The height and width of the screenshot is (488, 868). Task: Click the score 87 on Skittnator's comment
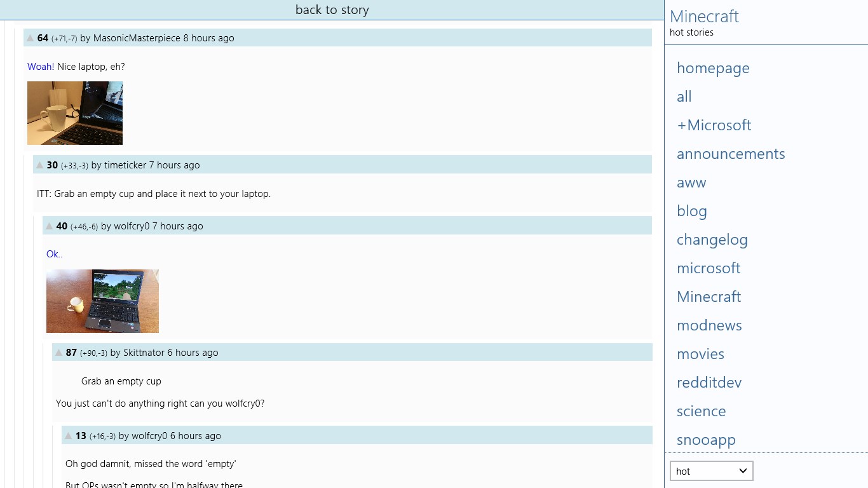[71, 353]
